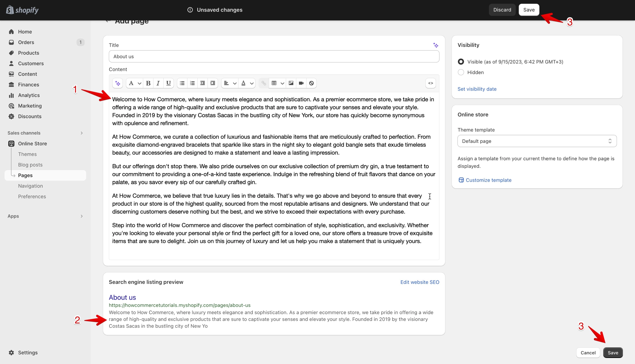Click the back arrow next to Add page
Image resolution: width=635 pixels, height=364 pixels.
(108, 21)
